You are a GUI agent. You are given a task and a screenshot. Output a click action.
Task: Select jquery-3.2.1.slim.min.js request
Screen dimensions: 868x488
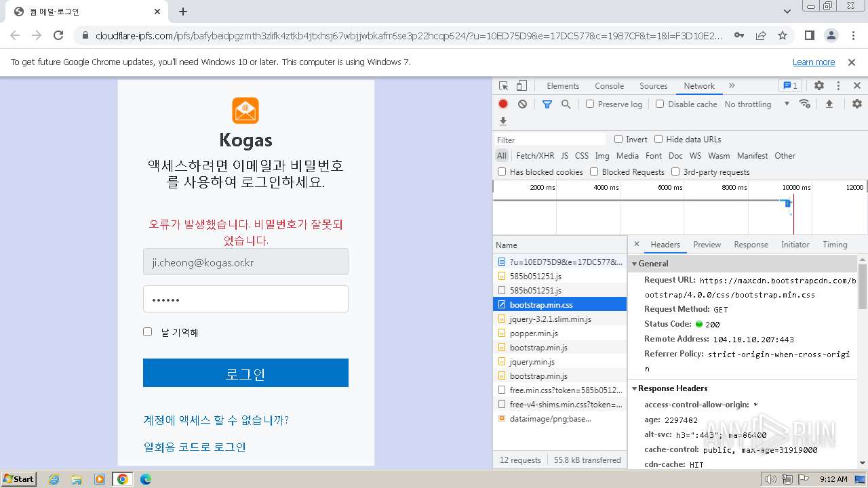tap(560, 319)
